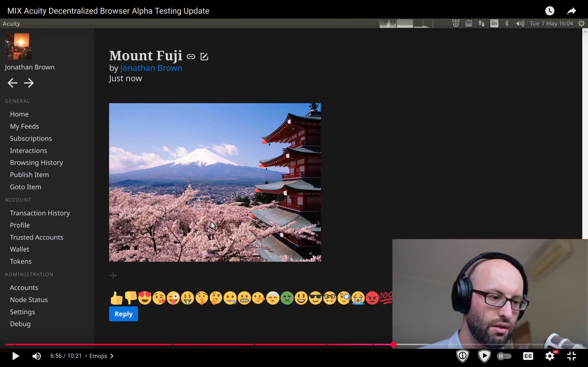The height and width of the screenshot is (367, 588).
Task: React with the thumbs down emoji
Action: [130, 297]
